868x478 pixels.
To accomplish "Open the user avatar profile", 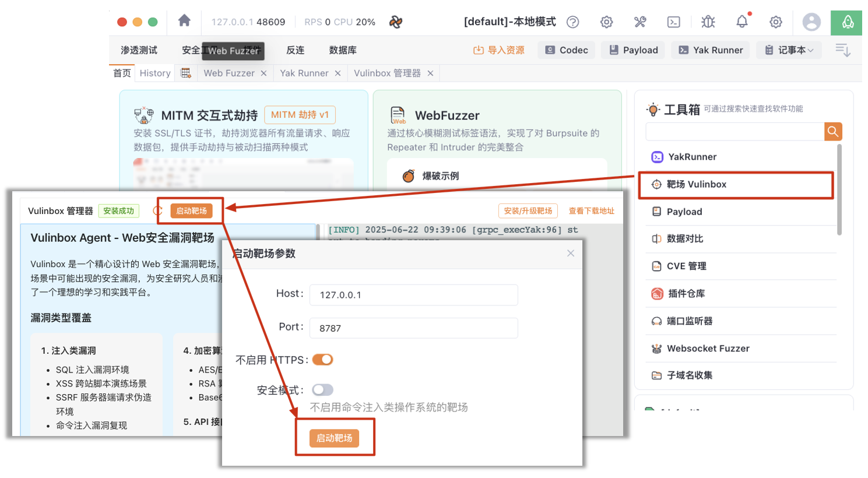I will tap(811, 22).
